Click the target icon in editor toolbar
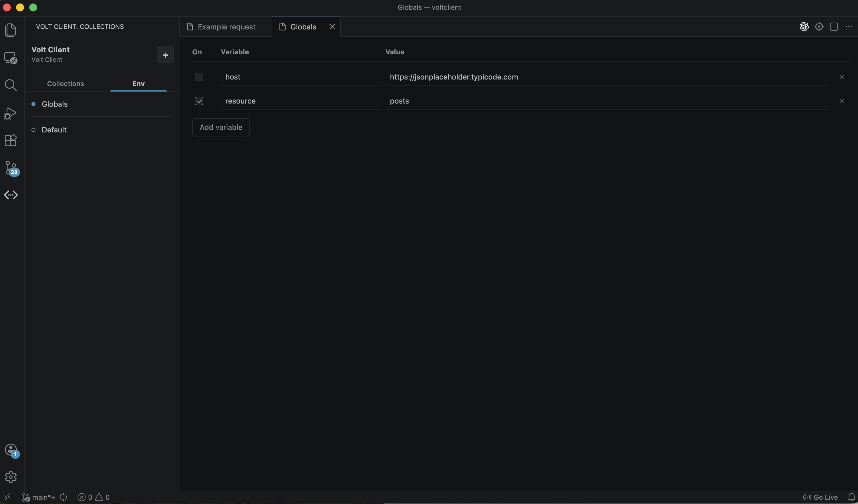 pyautogui.click(x=819, y=27)
